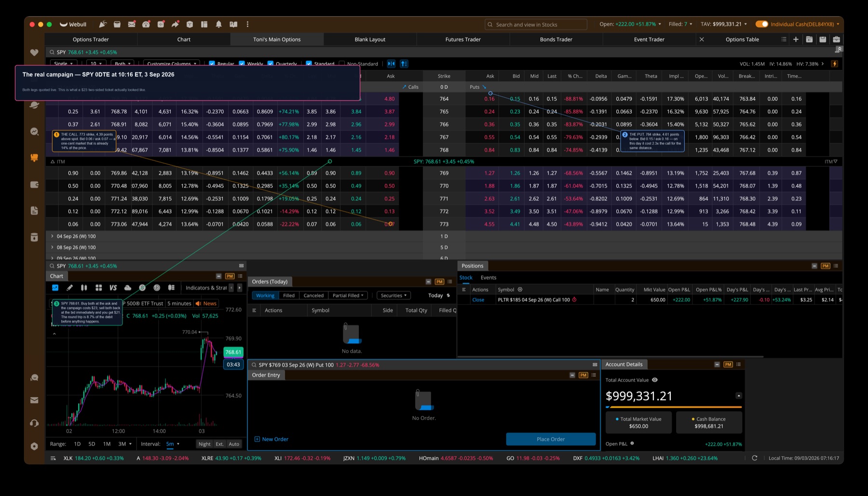Open the Events tab in Positions
868x496 pixels.
click(x=488, y=278)
